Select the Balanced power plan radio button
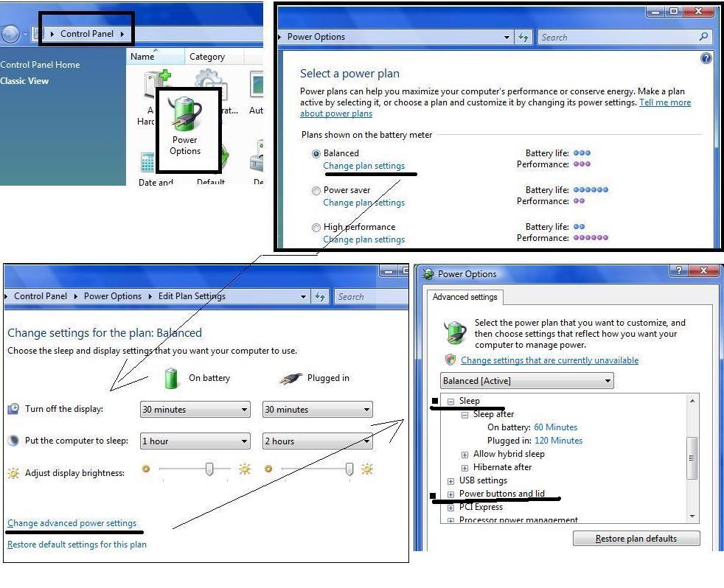This screenshot has width=724, height=588. (x=316, y=154)
